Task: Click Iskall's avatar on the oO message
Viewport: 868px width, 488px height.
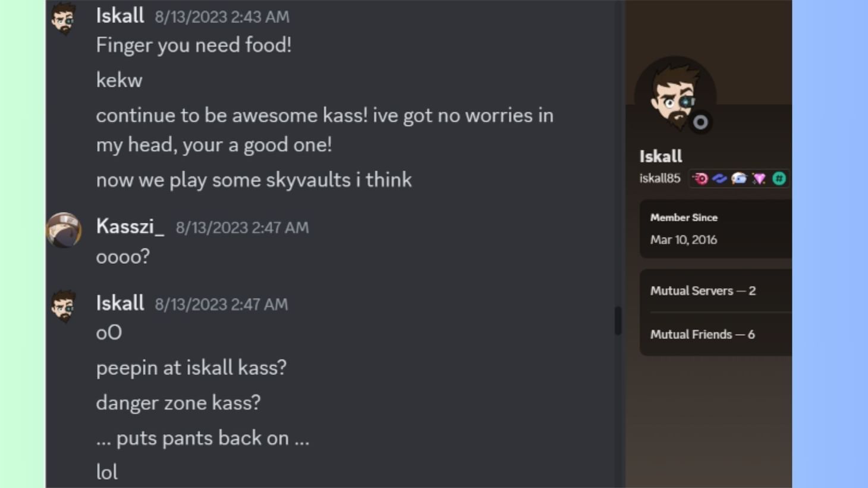Action: (x=64, y=306)
